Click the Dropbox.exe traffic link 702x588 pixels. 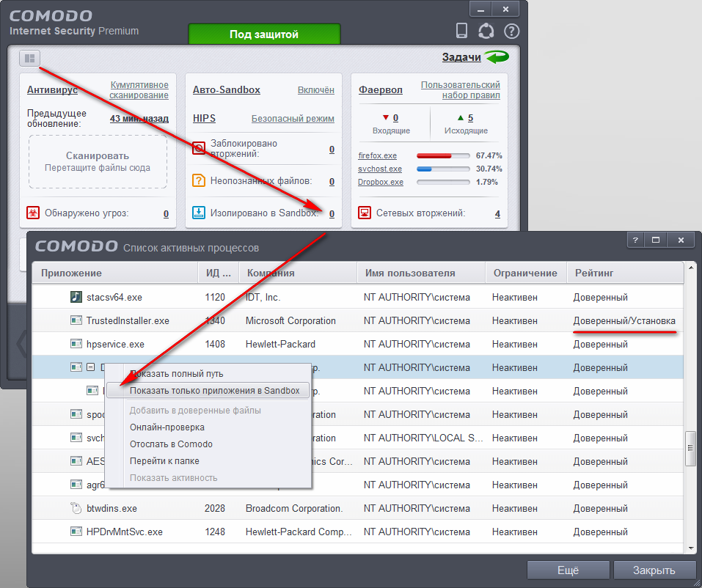[x=381, y=182]
